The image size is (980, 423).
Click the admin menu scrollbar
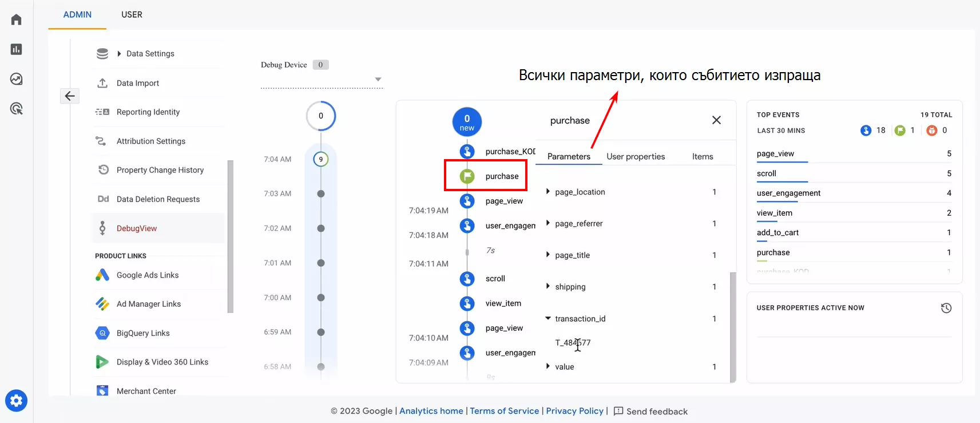231,236
